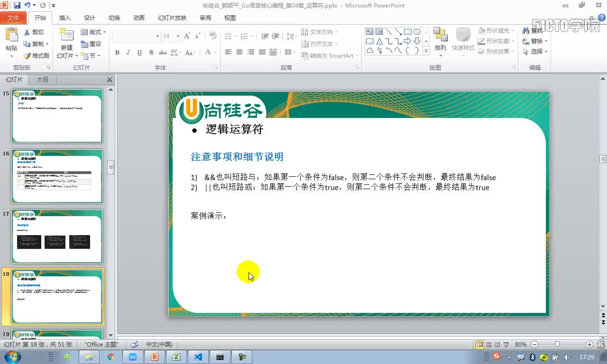Viewport: 607px width, 364px height.
Task: Switch to the Outline (大纲) pane tab
Action: pyautogui.click(x=42, y=80)
